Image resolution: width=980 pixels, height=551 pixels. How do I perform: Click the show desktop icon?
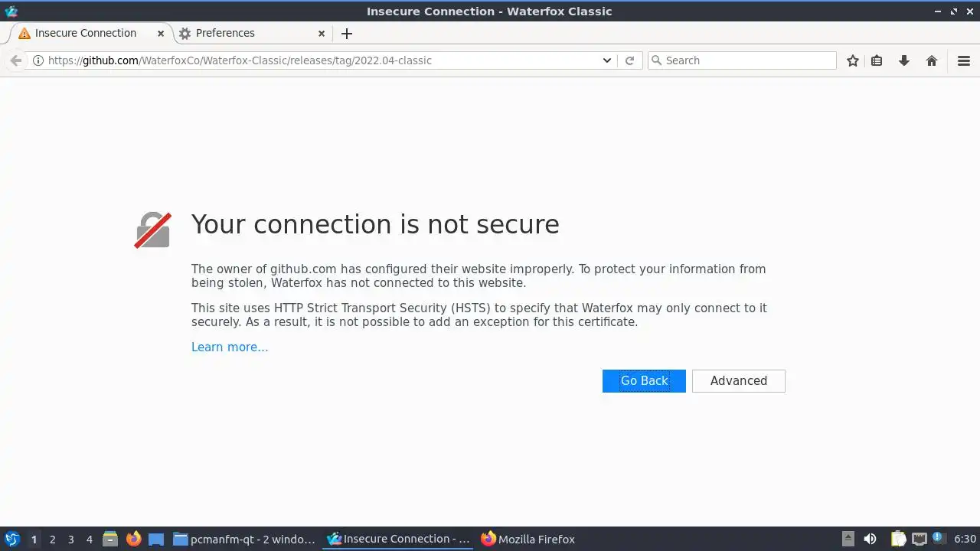point(156,540)
